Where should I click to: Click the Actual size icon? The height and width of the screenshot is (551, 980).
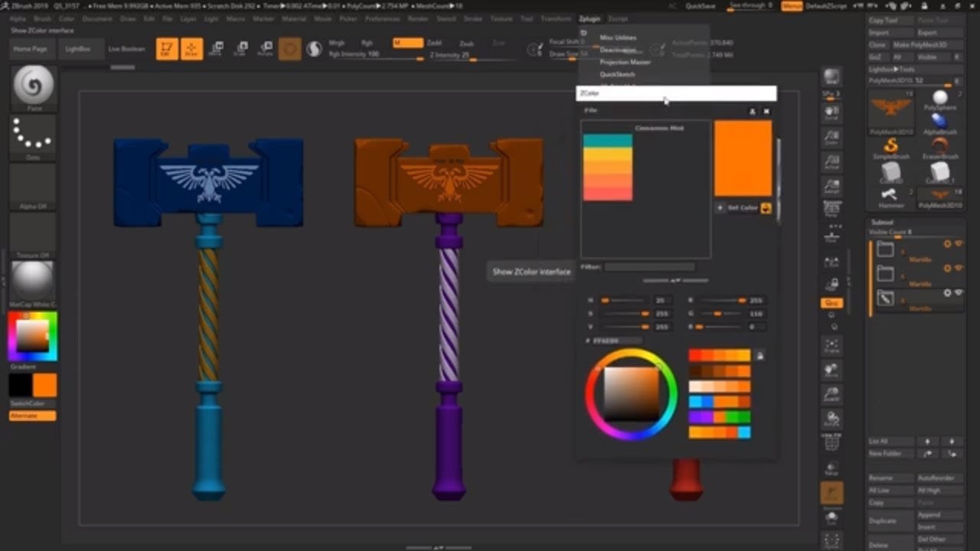tap(831, 162)
